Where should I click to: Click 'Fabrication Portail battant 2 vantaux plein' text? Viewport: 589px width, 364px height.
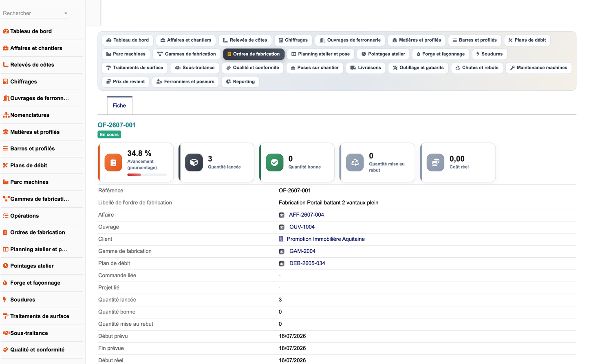(x=329, y=203)
